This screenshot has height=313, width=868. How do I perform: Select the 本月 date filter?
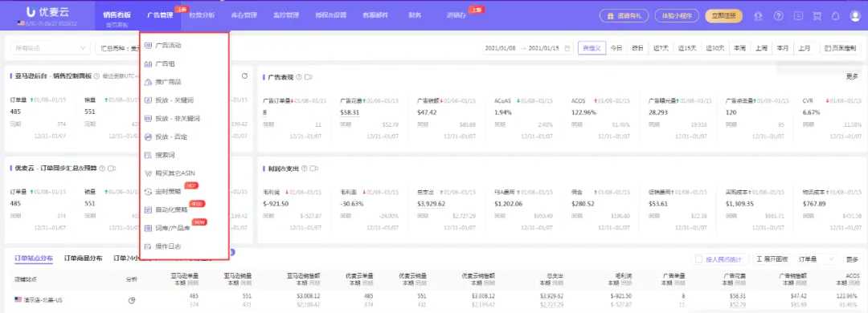point(782,48)
